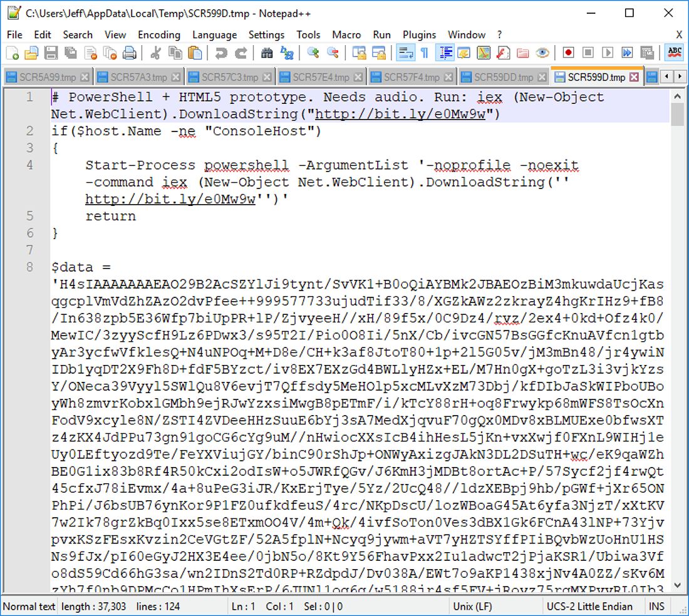
Task: Open the Macro menu
Action: 346,34
